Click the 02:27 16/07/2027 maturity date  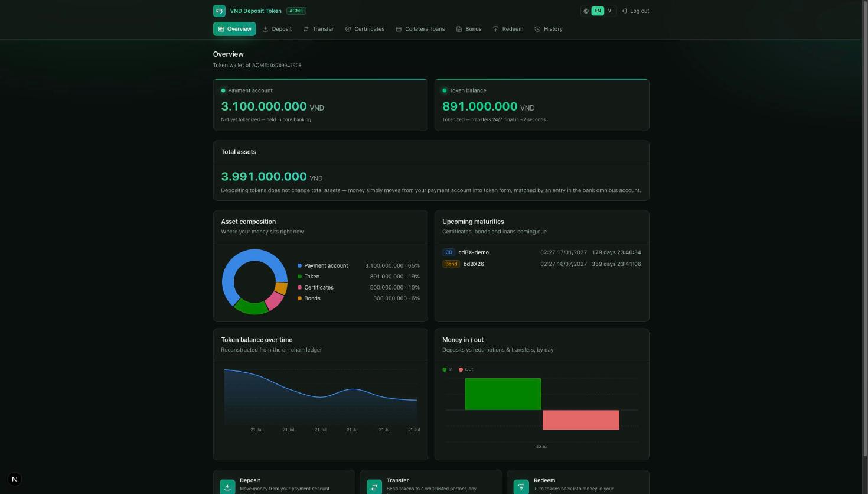point(563,264)
